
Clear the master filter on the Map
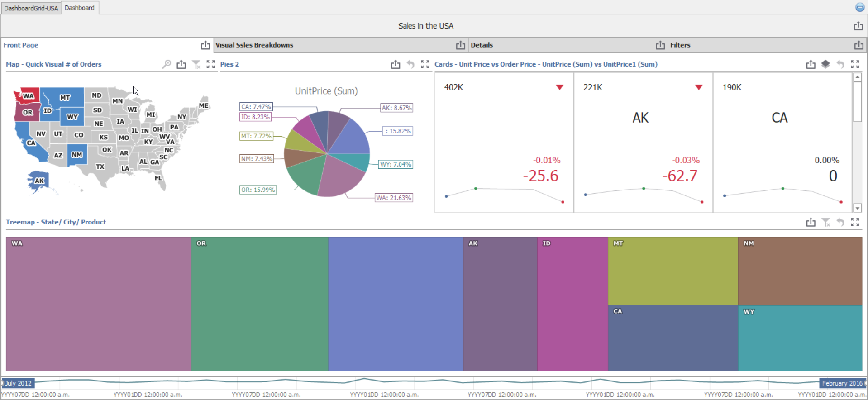[196, 64]
